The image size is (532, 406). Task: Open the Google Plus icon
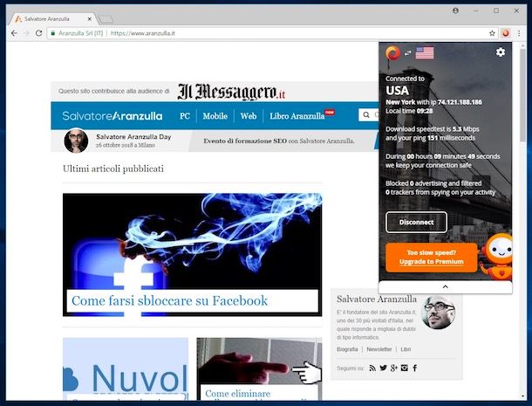(394, 368)
